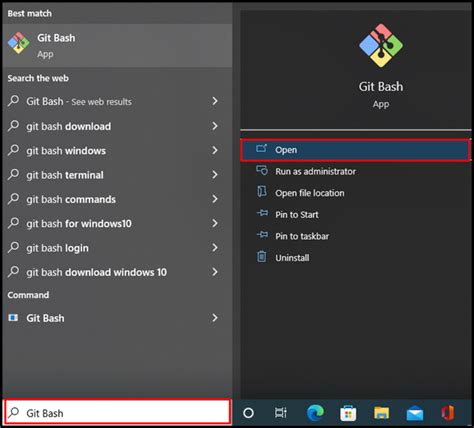Click the magnifier icon in the search box

click(14, 412)
